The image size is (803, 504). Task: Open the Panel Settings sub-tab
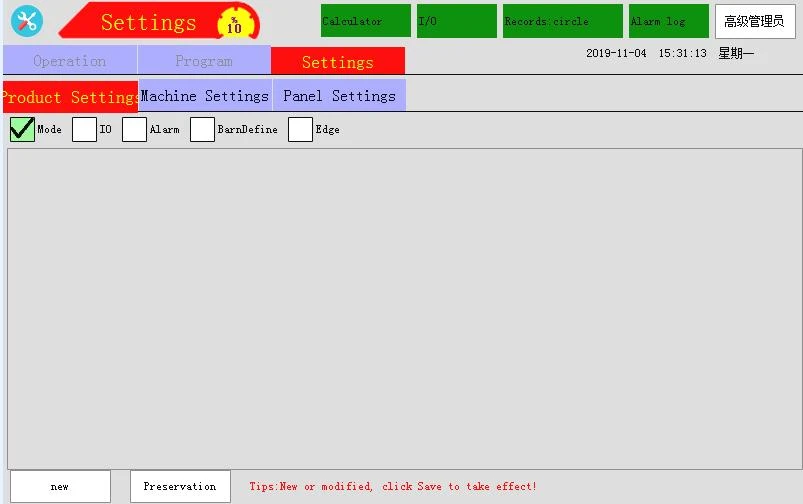coord(340,95)
